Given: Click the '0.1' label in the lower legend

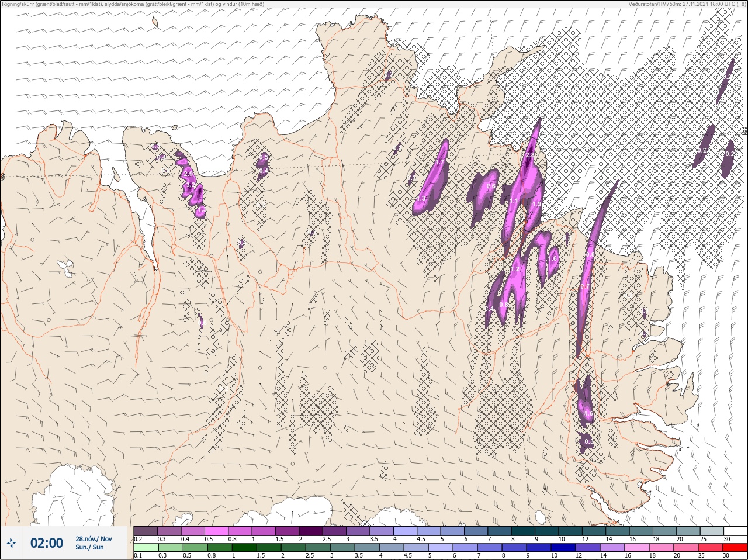Looking at the screenshot, I should (x=138, y=556).
